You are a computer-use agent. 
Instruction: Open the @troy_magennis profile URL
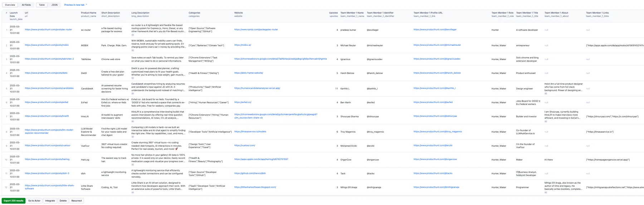tap(438, 132)
